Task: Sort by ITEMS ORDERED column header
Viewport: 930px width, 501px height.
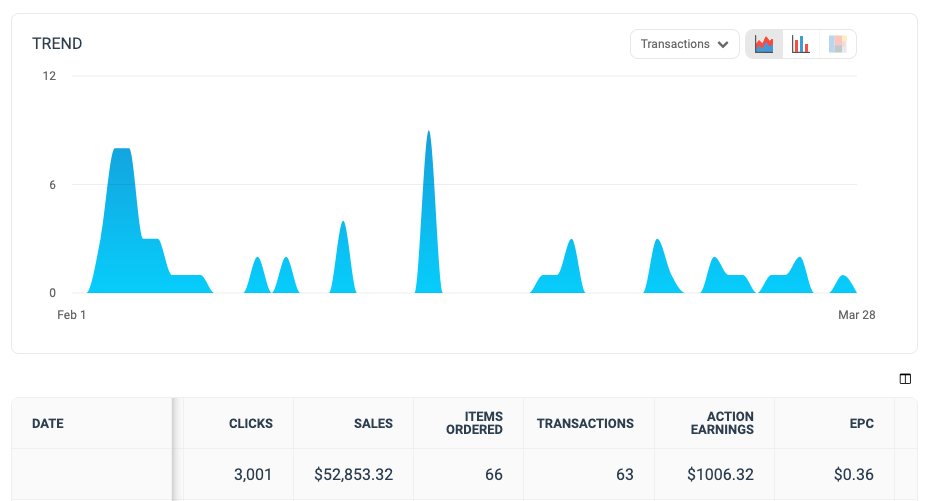Action: (474, 423)
